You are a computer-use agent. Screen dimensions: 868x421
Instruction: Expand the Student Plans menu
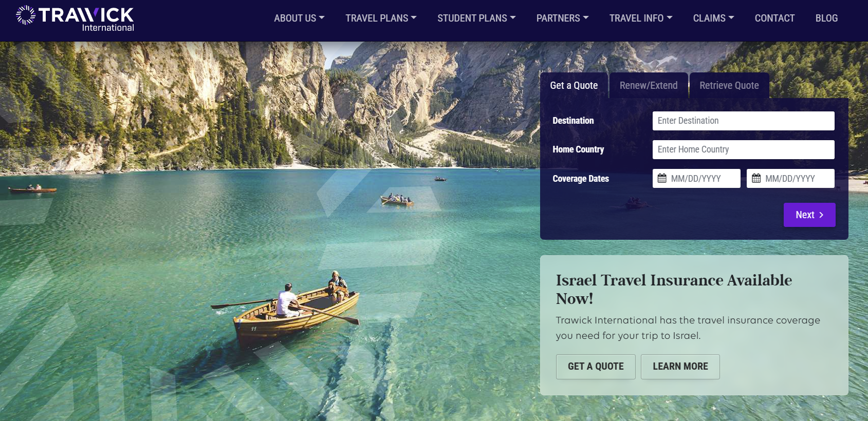pyautogui.click(x=476, y=18)
